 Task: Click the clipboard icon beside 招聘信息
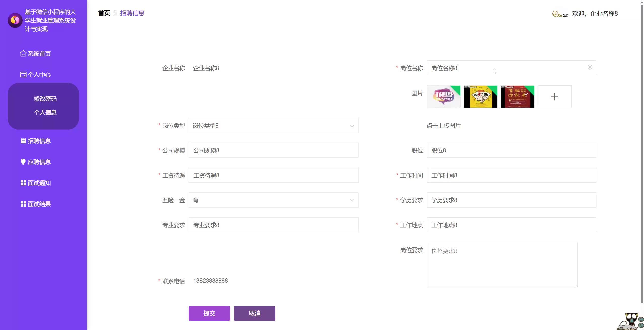pos(23,141)
